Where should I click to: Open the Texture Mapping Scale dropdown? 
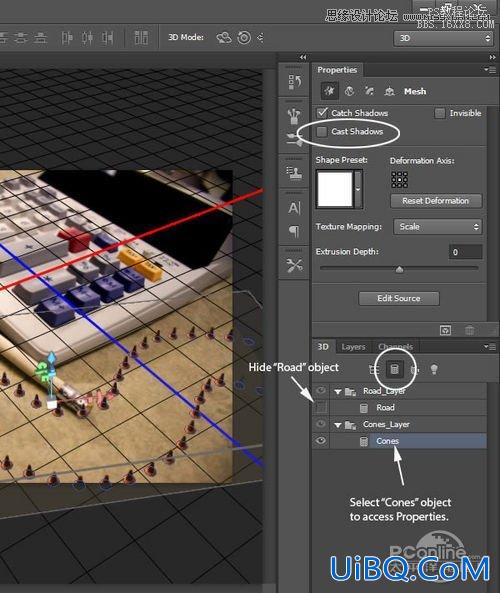click(438, 227)
